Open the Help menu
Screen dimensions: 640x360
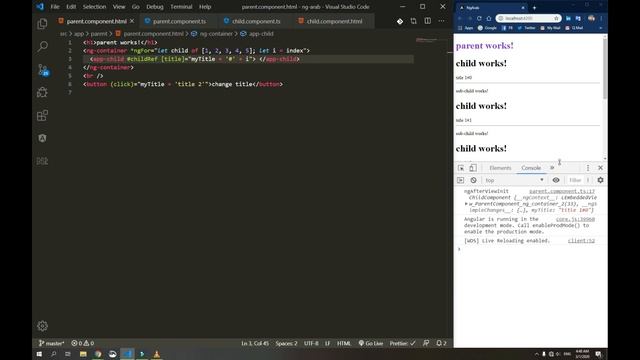click(205, 7)
